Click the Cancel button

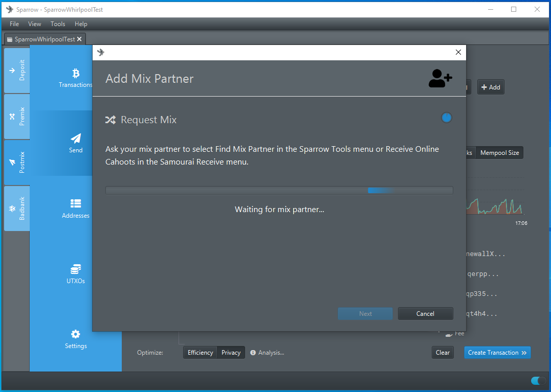[425, 314]
